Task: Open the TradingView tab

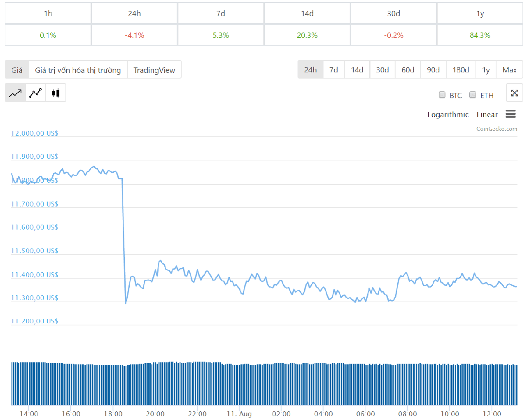Action: pos(154,70)
